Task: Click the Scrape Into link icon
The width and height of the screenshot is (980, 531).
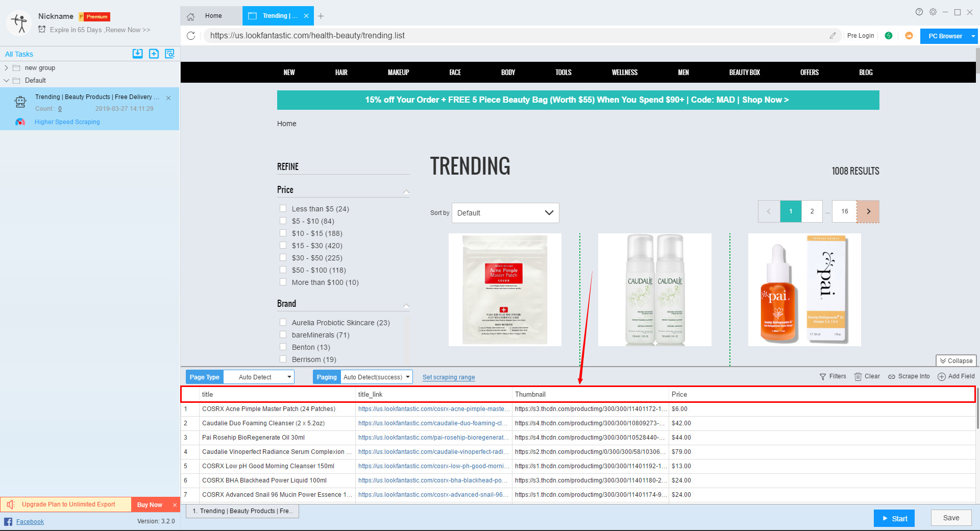Action: [892, 377]
